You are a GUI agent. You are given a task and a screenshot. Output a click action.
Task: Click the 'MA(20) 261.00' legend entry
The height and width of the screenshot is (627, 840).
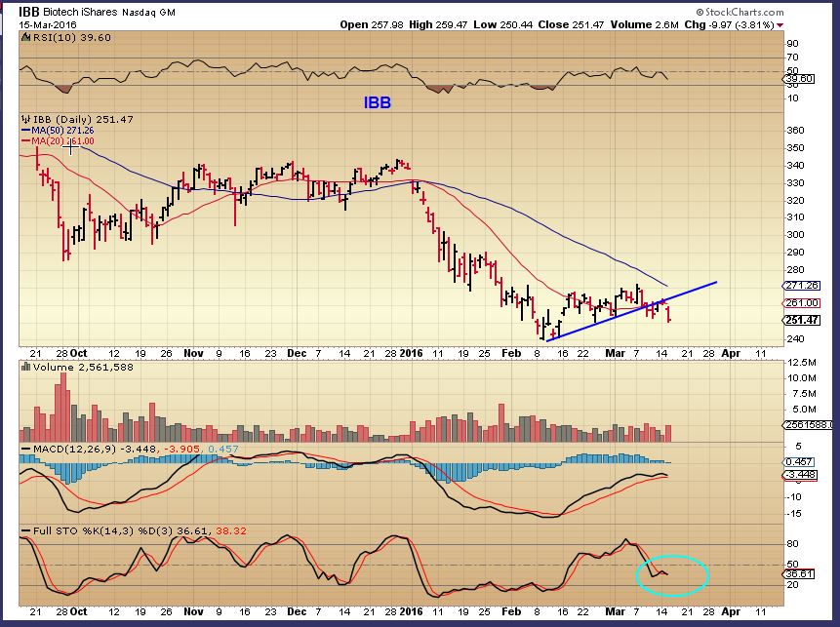click(62, 141)
